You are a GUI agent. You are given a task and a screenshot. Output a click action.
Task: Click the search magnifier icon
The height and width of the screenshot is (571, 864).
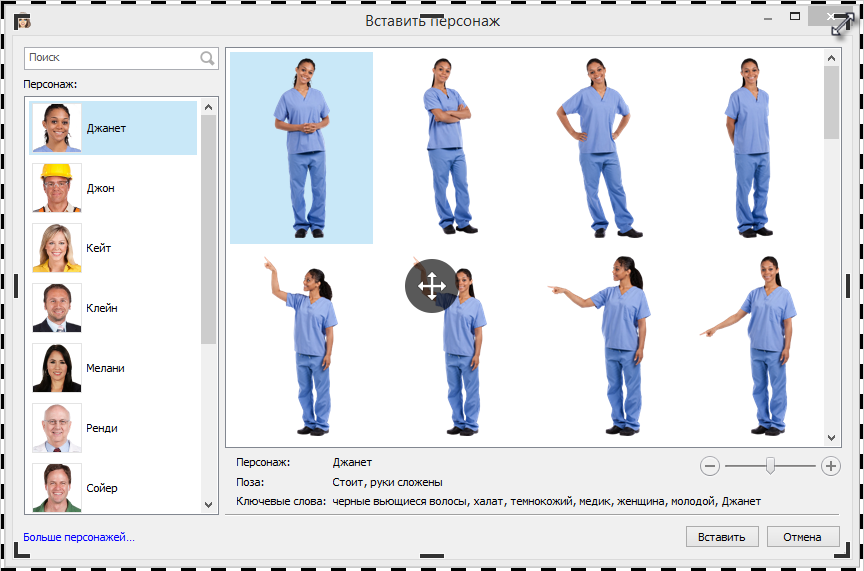(x=207, y=58)
